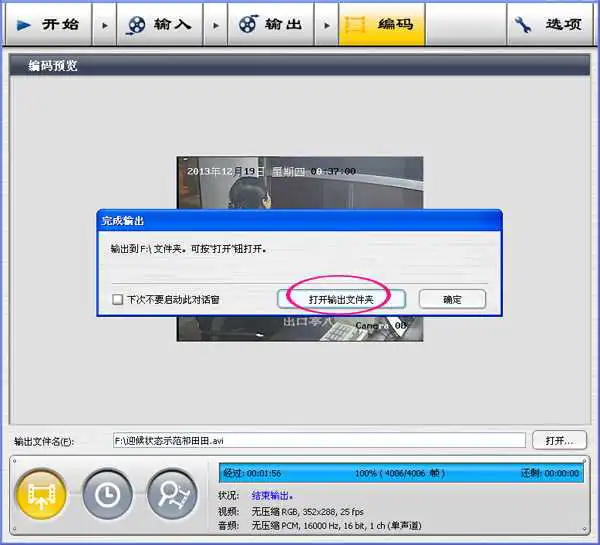
Task: Start encoding with the yellow round film button
Action: coord(41,494)
